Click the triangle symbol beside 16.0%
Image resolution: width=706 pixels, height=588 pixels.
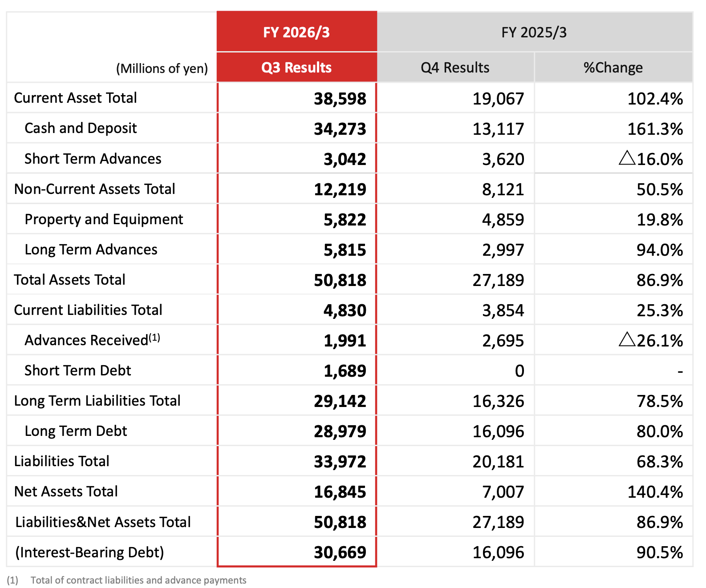point(627,158)
